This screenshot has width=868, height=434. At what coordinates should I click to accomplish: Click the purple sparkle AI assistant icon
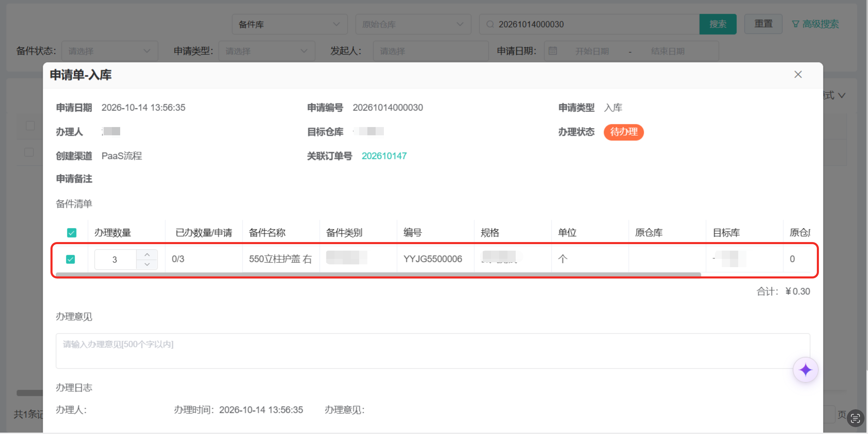pyautogui.click(x=805, y=370)
